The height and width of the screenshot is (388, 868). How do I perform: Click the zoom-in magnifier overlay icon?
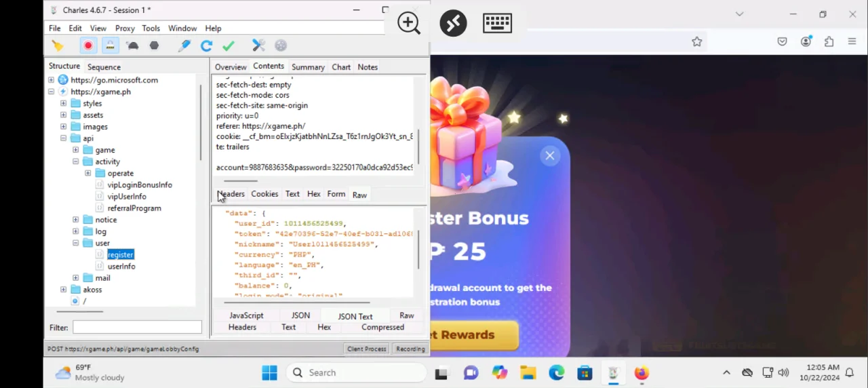tap(409, 23)
